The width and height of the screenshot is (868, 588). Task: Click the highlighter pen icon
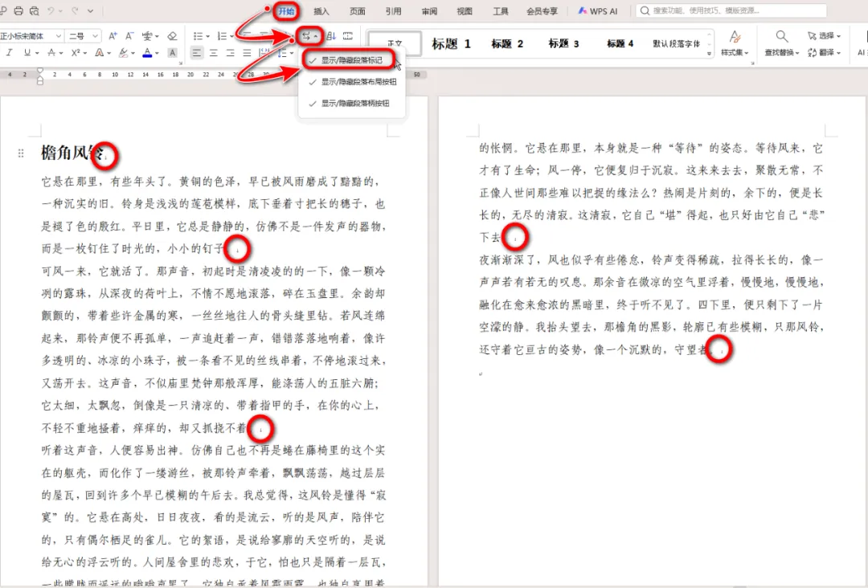coord(124,52)
